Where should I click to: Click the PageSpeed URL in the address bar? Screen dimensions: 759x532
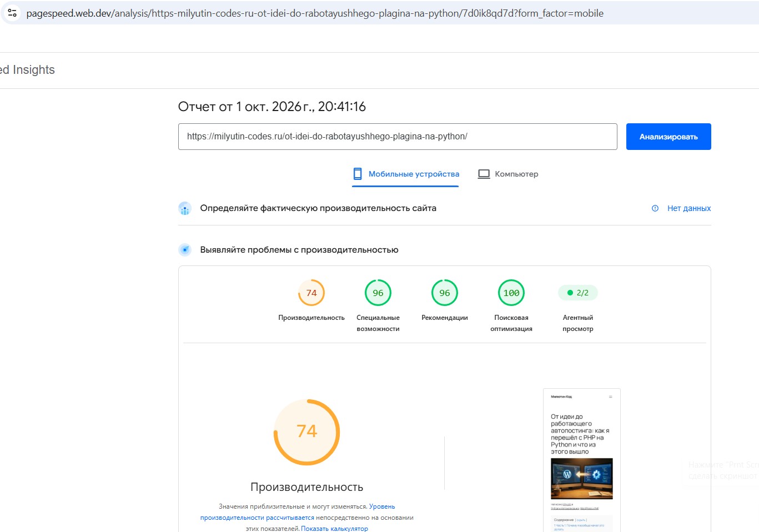click(315, 13)
